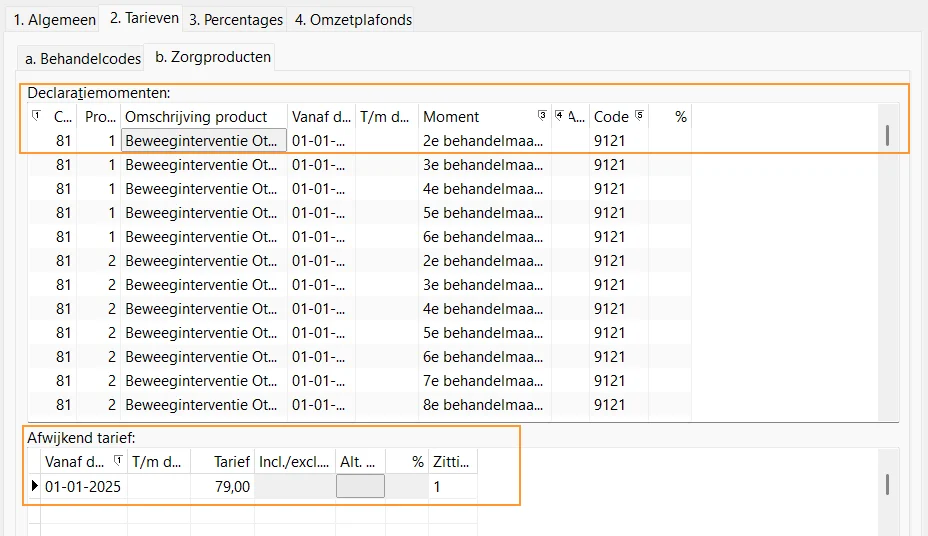Click the Declaratiemomenten vertical scrollbar thumb
This screenshot has height=536, width=928.
[x=886, y=136]
